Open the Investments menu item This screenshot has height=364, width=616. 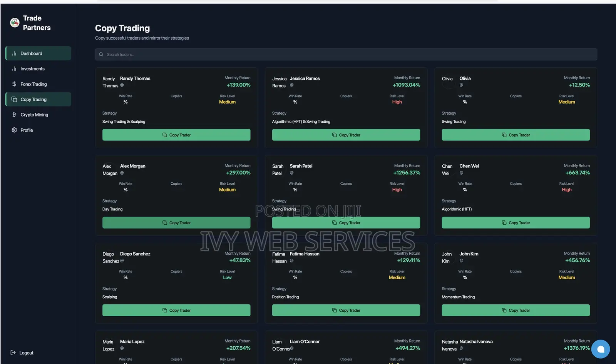click(38, 69)
